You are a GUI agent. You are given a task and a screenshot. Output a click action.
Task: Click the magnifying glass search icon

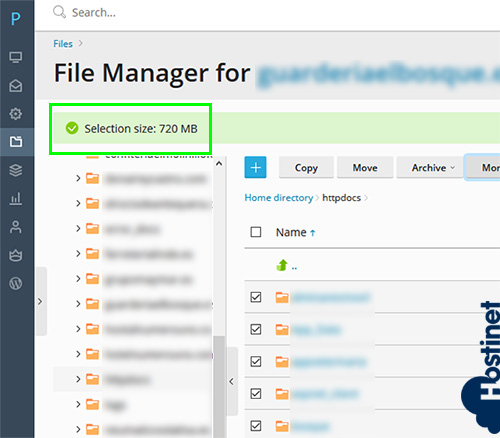(x=59, y=12)
